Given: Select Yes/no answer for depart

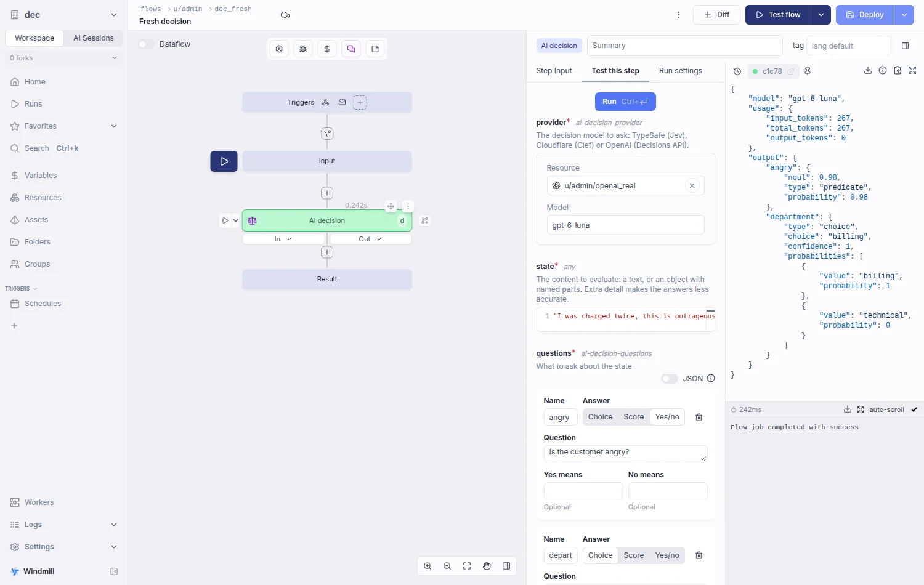Looking at the screenshot, I should click(667, 555).
